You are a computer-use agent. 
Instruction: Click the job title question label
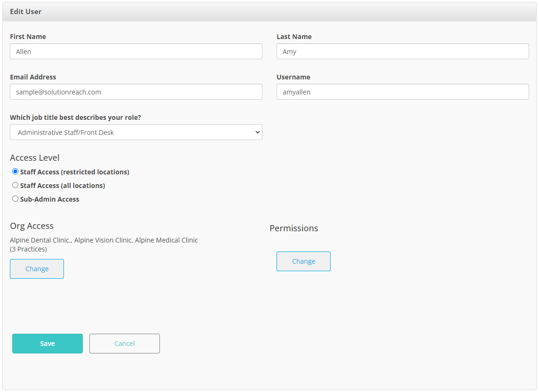(75, 118)
